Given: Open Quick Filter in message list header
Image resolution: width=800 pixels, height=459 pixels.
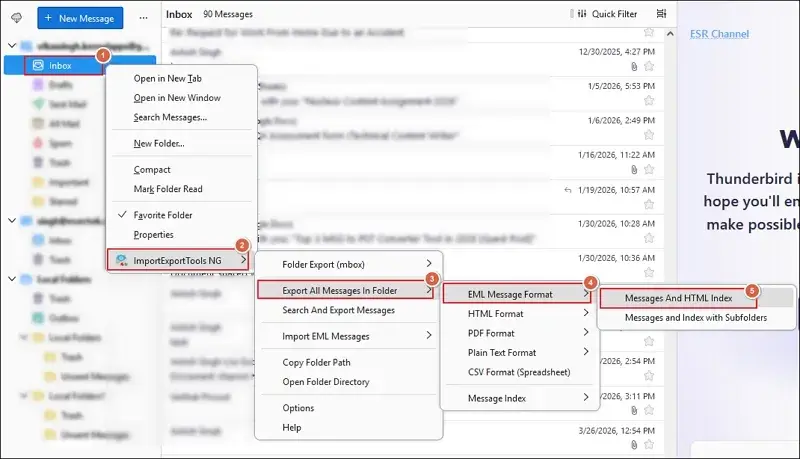Looking at the screenshot, I should (x=607, y=14).
